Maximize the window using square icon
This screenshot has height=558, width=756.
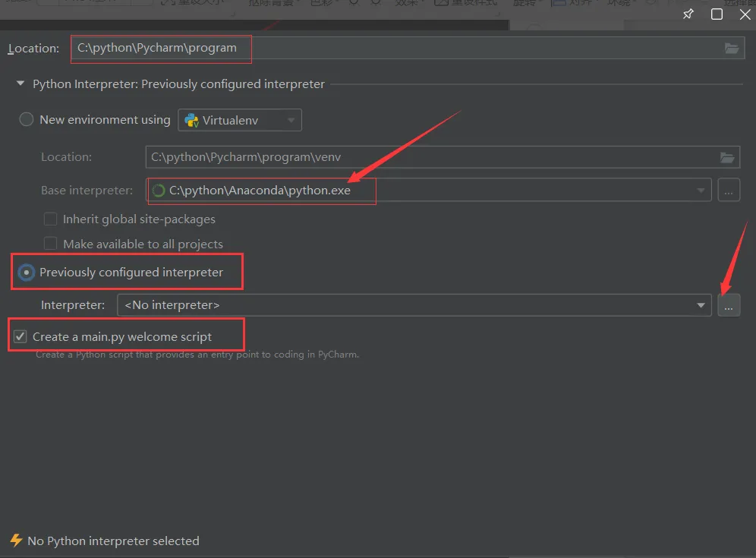coord(717,14)
